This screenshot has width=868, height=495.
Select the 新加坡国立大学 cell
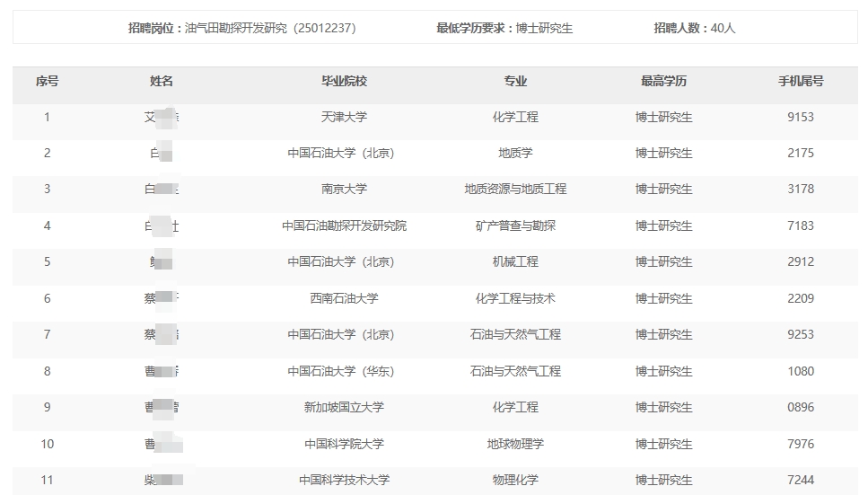[x=344, y=407]
